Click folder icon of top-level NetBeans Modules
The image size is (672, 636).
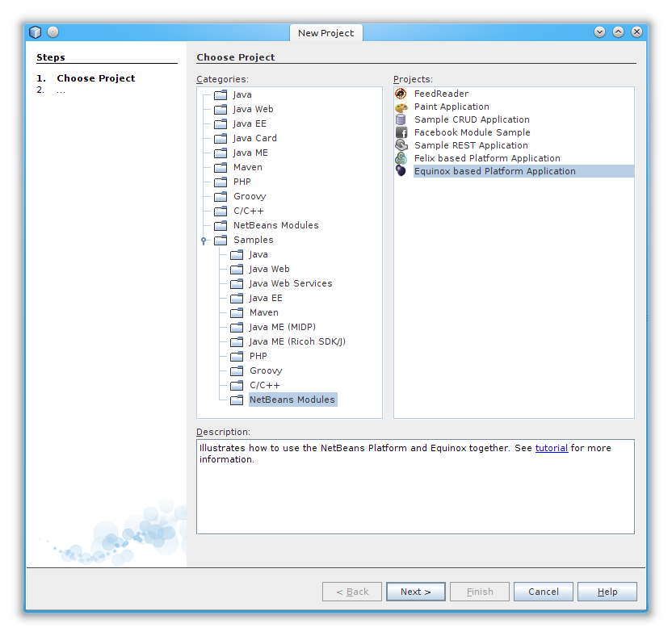(x=220, y=225)
